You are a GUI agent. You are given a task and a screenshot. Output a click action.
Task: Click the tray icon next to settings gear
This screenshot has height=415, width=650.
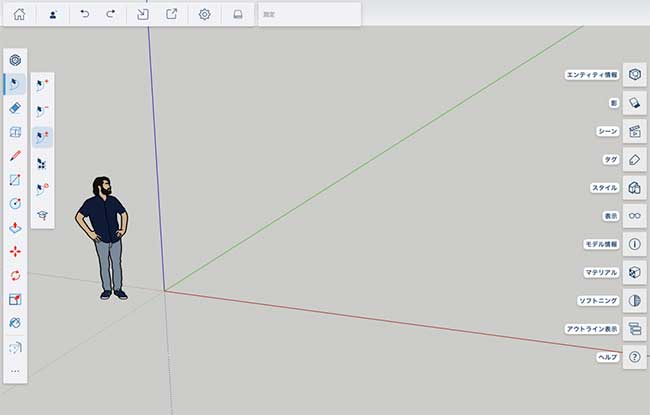click(238, 14)
